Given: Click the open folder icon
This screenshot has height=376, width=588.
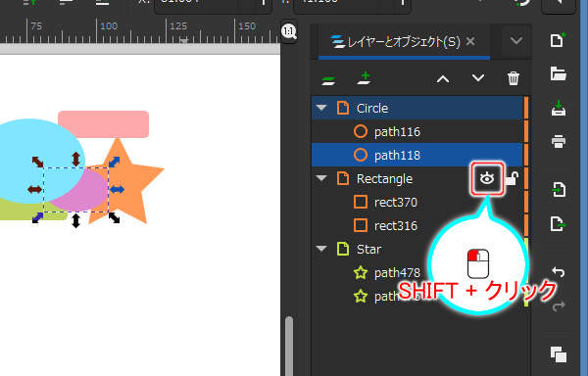Looking at the screenshot, I should click(x=559, y=73).
